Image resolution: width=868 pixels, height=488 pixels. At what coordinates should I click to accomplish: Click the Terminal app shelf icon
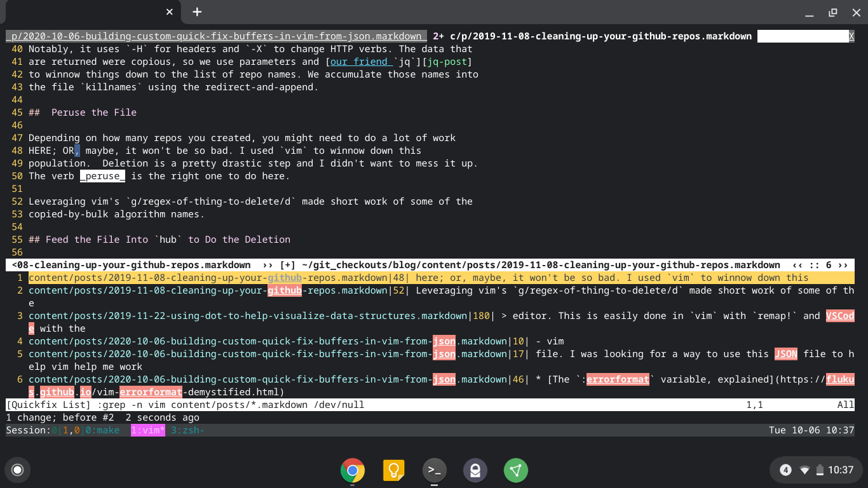[435, 470]
